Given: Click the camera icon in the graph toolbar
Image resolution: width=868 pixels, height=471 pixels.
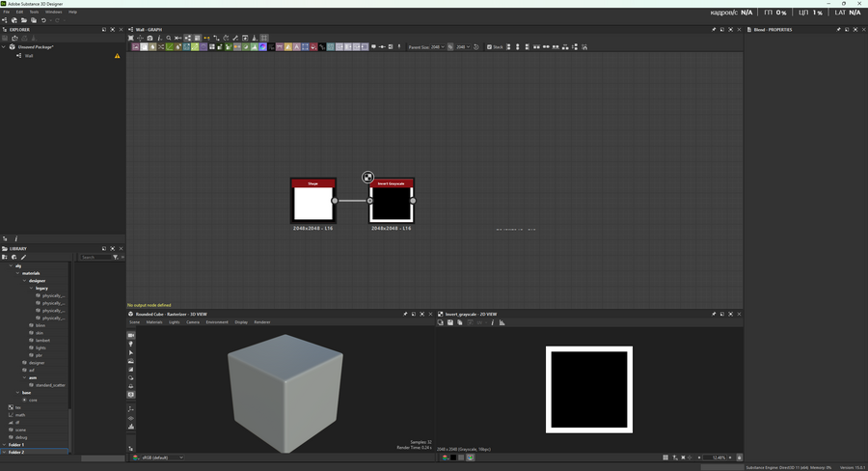Looking at the screenshot, I should pos(149,38).
